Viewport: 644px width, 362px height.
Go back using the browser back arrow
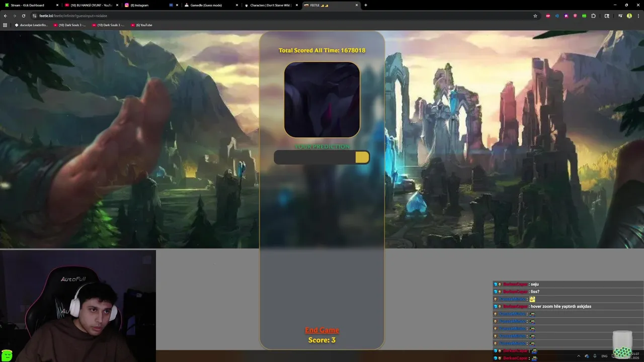coord(6,16)
